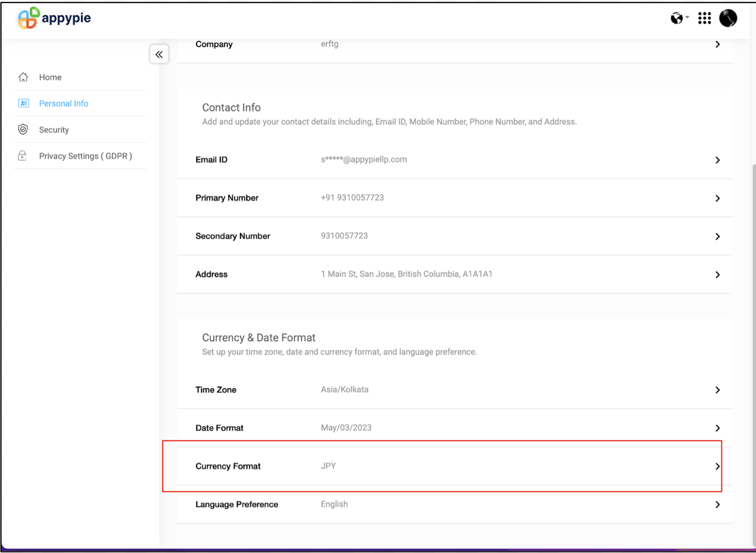Screen dimensions: 756x553
Task: Click the Secondary Number value
Action: [344, 236]
